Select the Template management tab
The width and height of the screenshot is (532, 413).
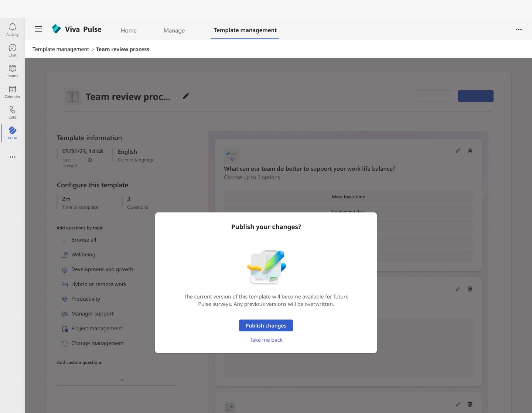pyautogui.click(x=245, y=30)
